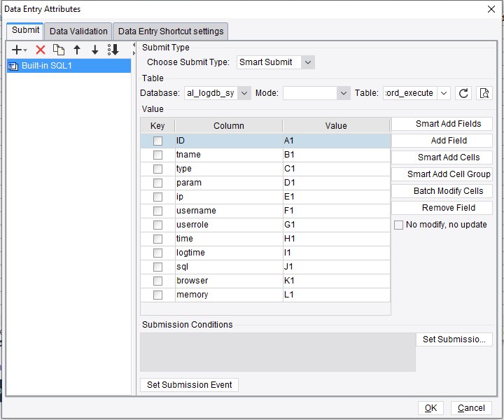Image resolution: width=504 pixels, height=420 pixels.
Task: Click the Key column header
Action: click(x=157, y=125)
